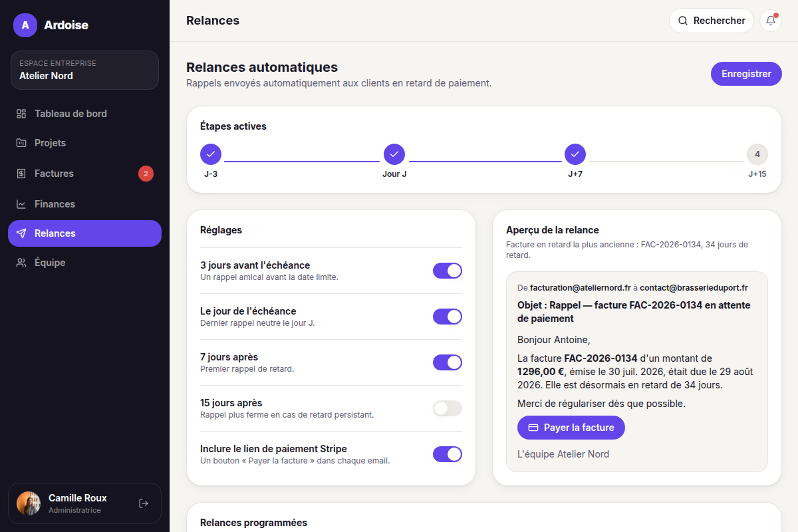Go to Tableau de bord
The image size is (798, 532).
[84, 114]
